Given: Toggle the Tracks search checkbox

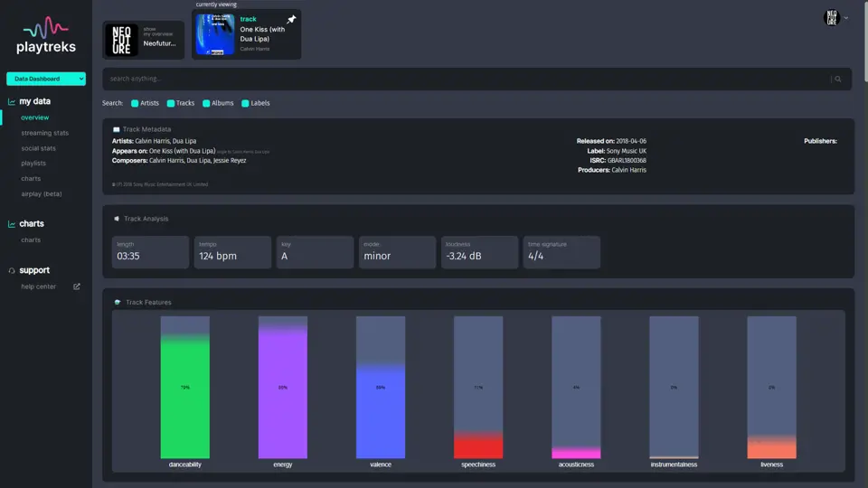Looking at the screenshot, I should coord(171,103).
